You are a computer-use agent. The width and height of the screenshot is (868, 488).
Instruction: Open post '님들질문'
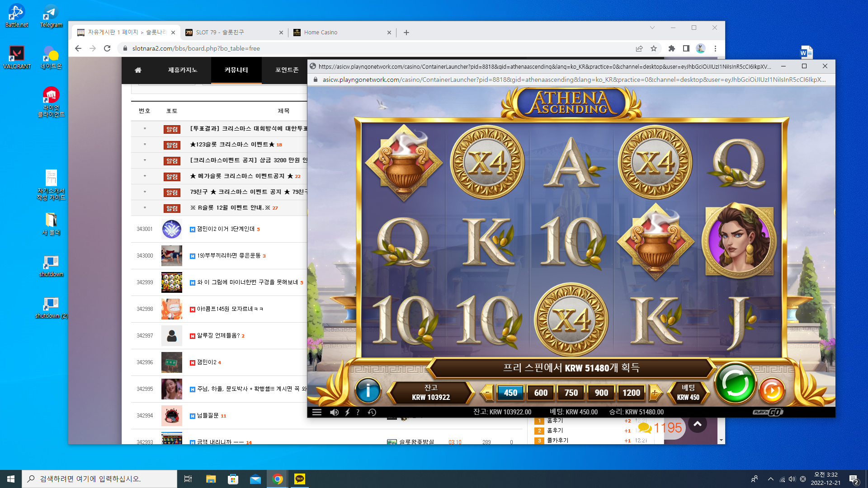click(x=208, y=416)
